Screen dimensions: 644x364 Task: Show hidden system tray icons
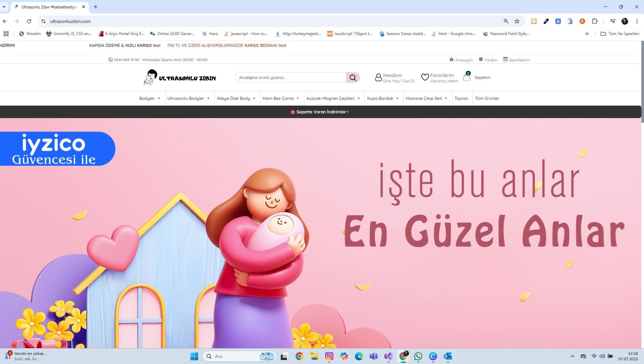click(x=573, y=356)
